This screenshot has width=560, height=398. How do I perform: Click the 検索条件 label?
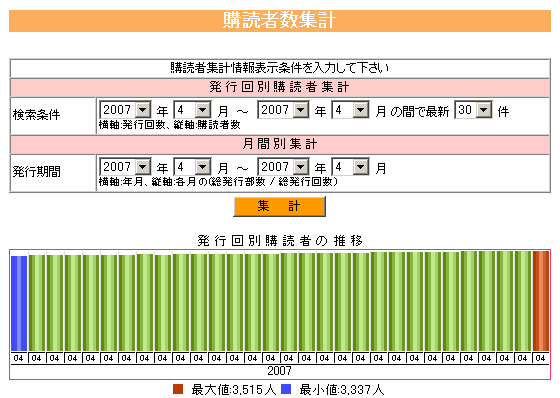[x=36, y=115]
